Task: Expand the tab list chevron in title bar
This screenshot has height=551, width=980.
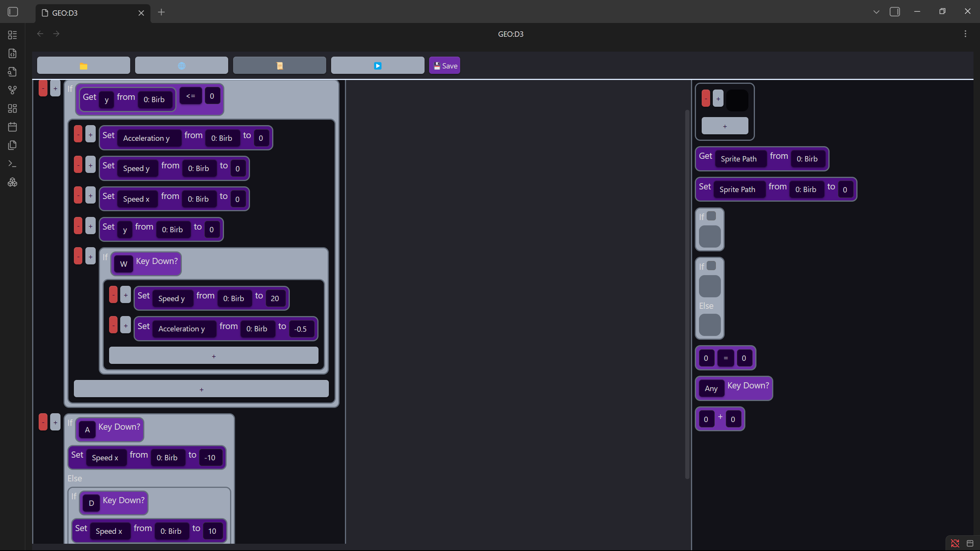Action: (876, 12)
